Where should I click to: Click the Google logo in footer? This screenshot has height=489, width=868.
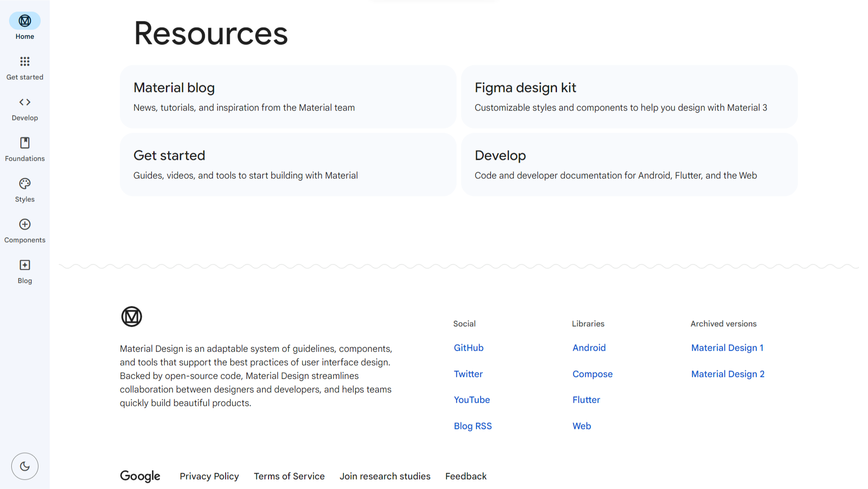pos(140,476)
